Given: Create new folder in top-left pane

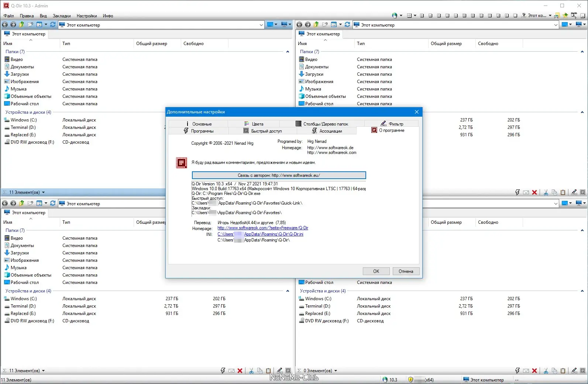Looking at the screenshot, I should (30, 25).
